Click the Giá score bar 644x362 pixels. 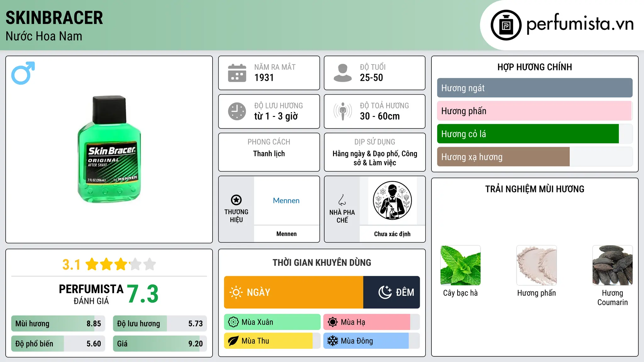coord(160,344)
